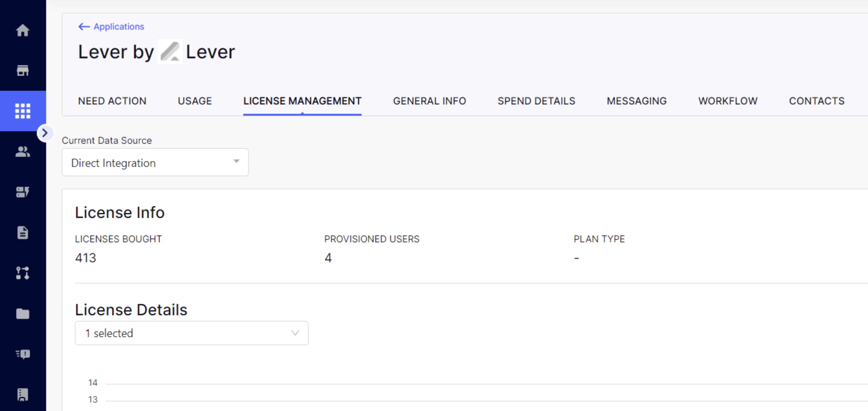Open the Folders section from the sidebar
Image resolution: width=868 pixels, height=411 pixels.
click(x=23, y=314)
